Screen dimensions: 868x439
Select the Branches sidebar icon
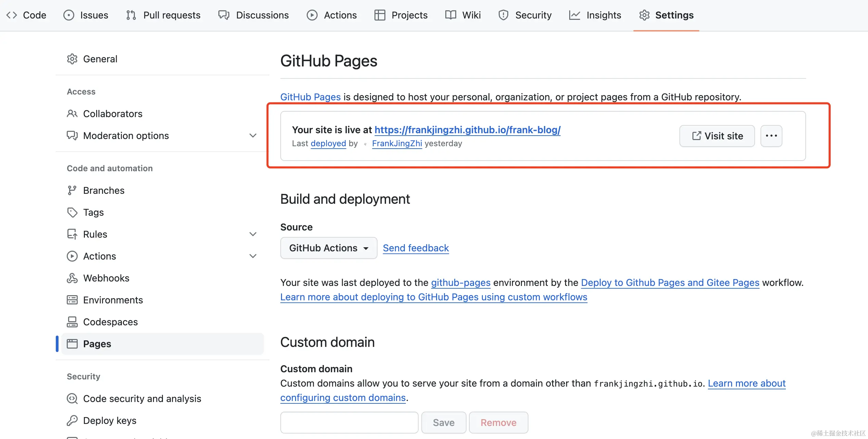(x=72, y=190)
